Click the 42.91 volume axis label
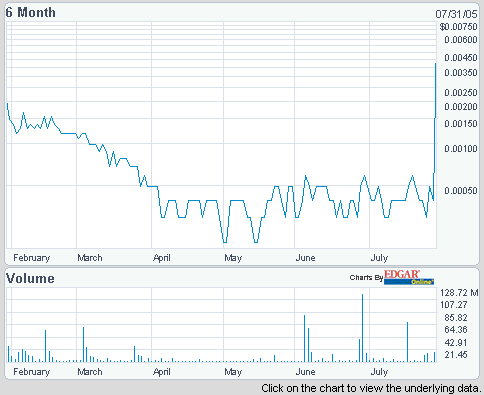Image resolution: width=484 pixels, height=395 pixels. tap(456, 343)
